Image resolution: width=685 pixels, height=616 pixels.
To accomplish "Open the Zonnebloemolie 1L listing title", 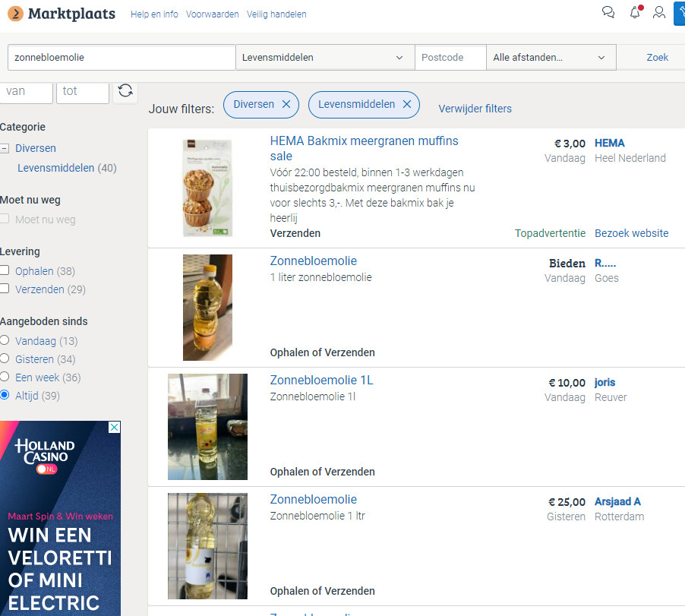I will pyautogui.click(x=321, y=380).
